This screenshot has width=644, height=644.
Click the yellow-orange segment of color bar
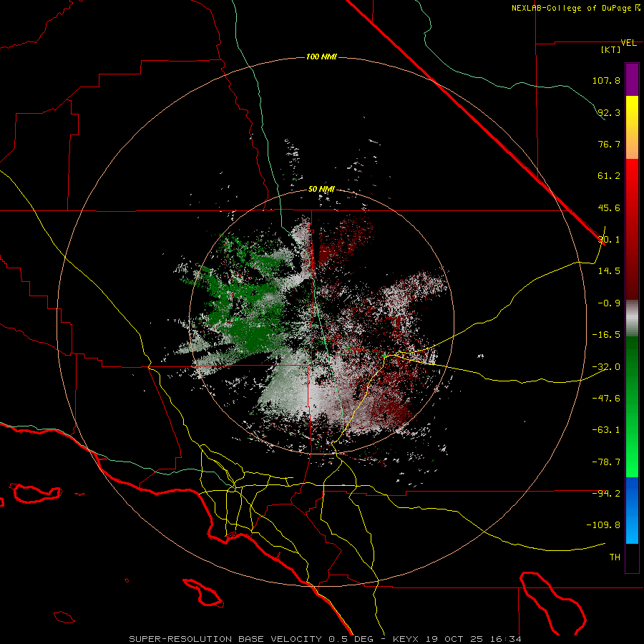pos(632,127)
